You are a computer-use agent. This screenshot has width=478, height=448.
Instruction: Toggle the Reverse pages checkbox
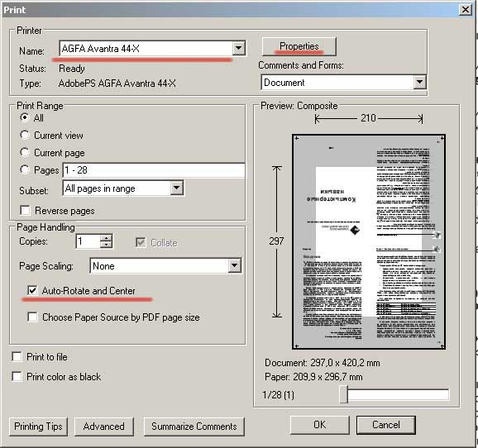25,210
